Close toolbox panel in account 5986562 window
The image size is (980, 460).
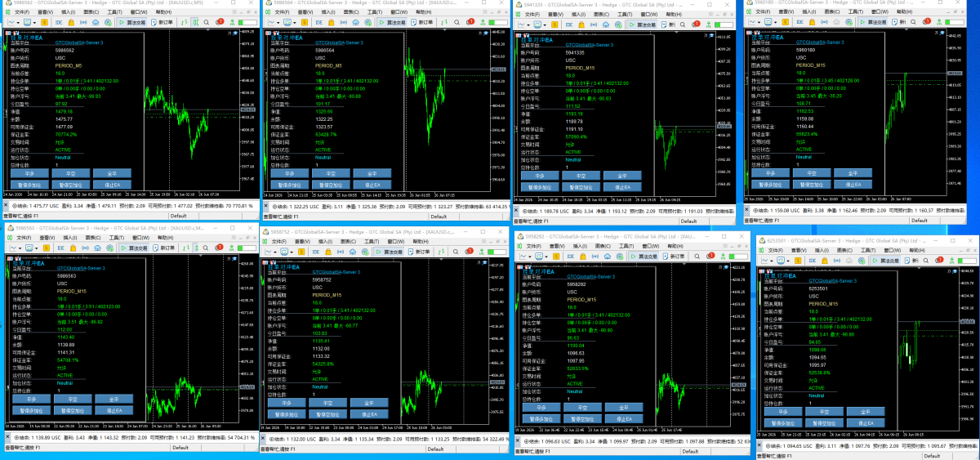tap(6, 205)
